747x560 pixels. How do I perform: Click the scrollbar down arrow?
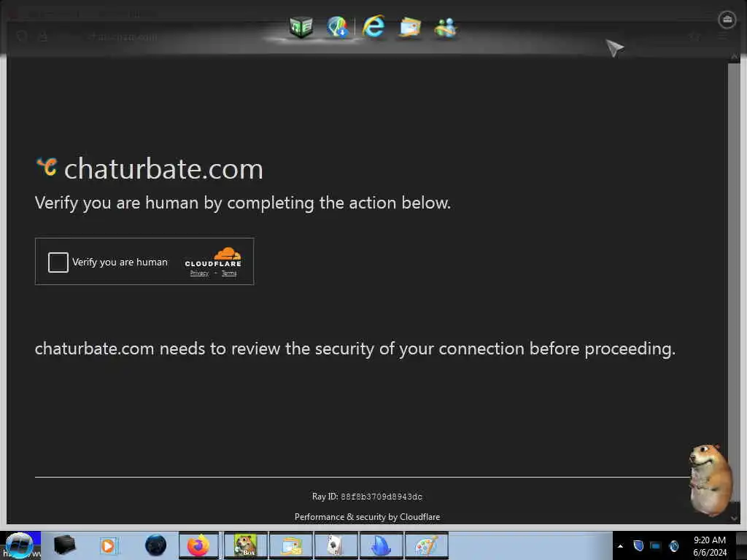[734, 518]
